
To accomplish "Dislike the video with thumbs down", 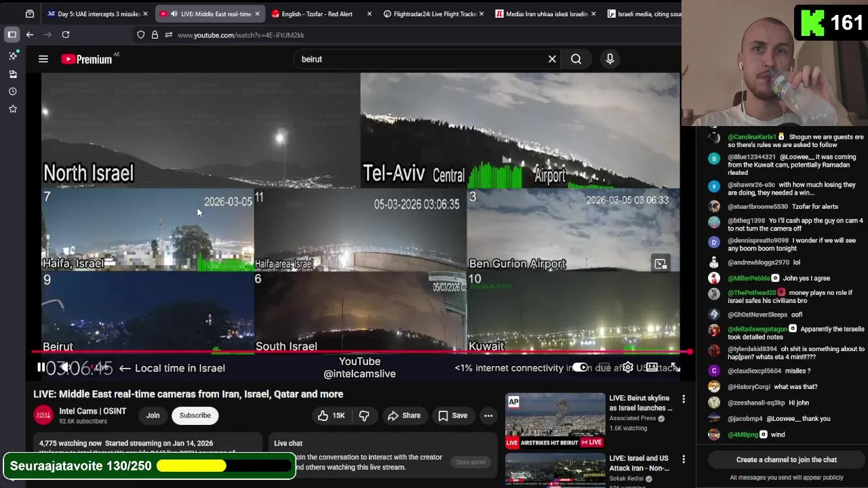I will click(x=364, y=415).
